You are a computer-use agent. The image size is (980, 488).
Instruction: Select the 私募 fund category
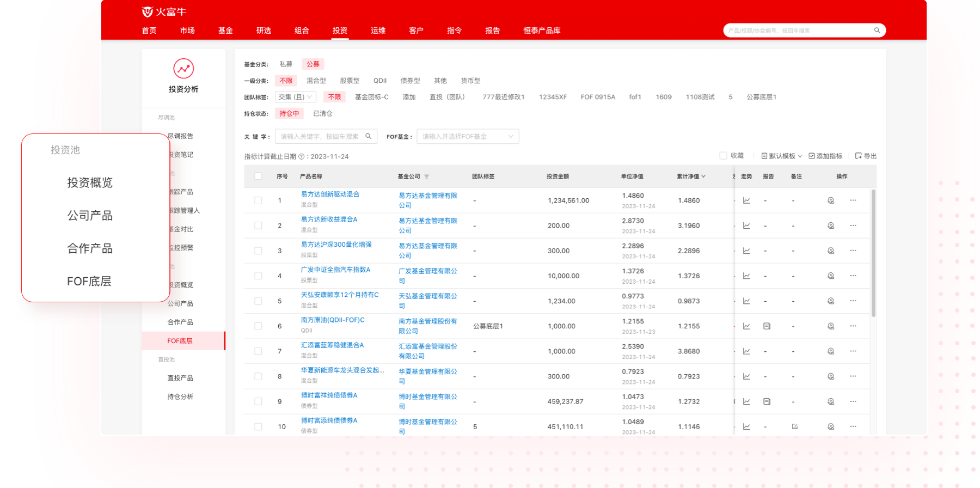point(286,64)
